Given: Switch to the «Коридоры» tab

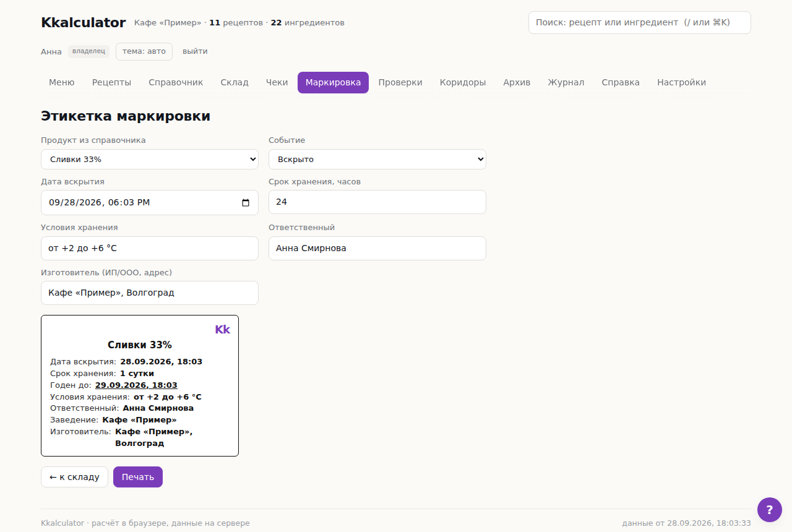Looking at the screenshot, I should pyautogui.click(x=463, y=82).
